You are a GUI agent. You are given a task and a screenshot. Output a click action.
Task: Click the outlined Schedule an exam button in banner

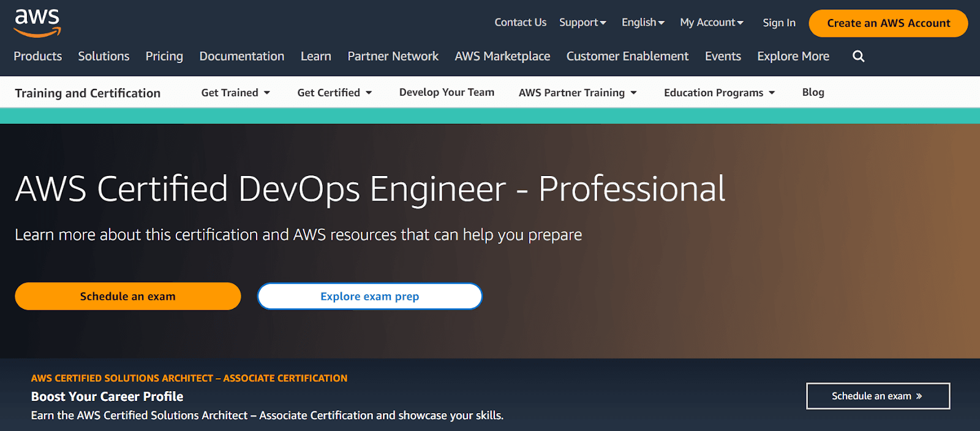(878, 396)
